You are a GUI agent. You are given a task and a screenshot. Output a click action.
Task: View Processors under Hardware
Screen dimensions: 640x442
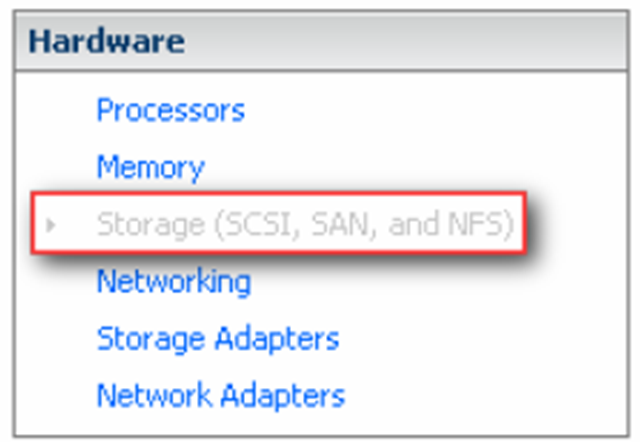pyautogui.click(x=170, y=110)
